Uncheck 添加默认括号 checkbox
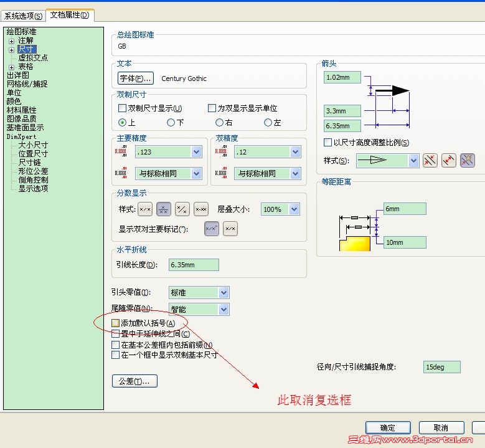Viewport: 485px width, 448px height. pos(115,323)
